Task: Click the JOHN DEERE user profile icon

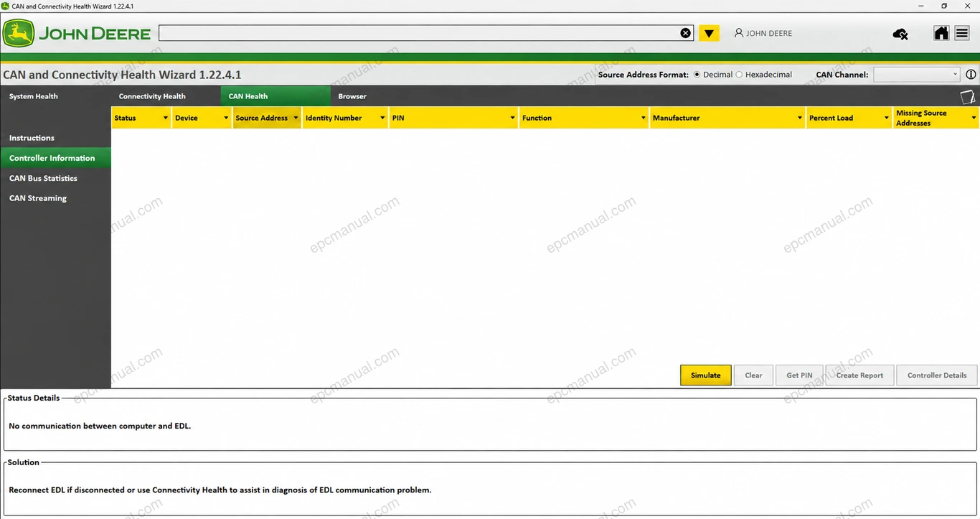Action: (739, 33)
